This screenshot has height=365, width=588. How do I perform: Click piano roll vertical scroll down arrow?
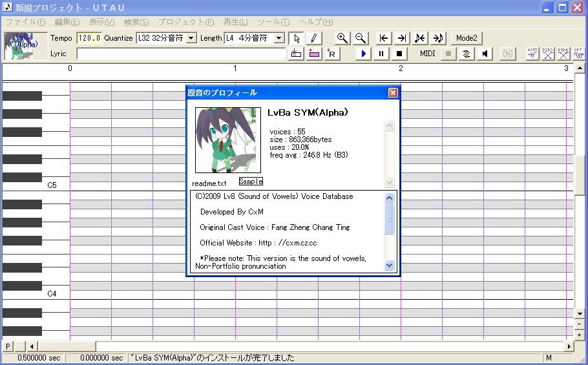tap(580, 314)
